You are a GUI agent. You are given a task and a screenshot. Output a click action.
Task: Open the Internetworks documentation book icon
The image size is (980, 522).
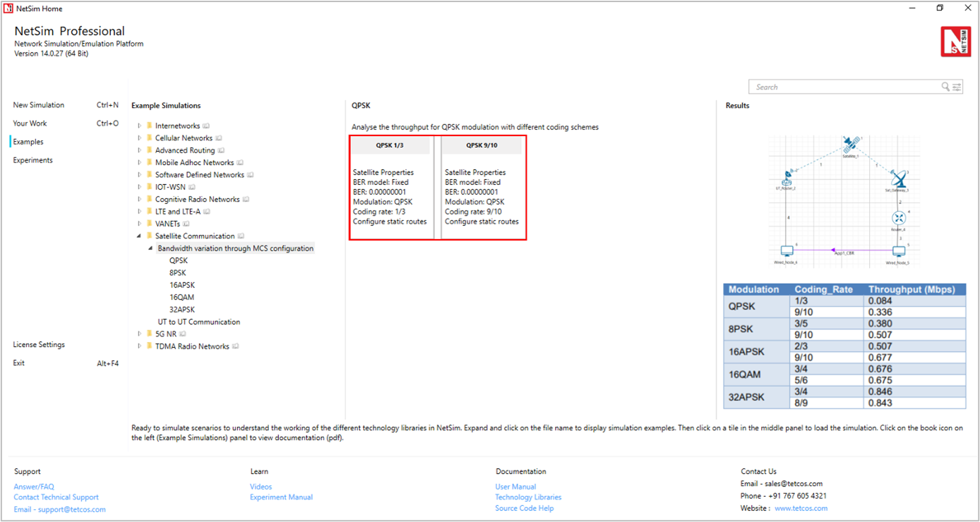[x=206, y=126]
